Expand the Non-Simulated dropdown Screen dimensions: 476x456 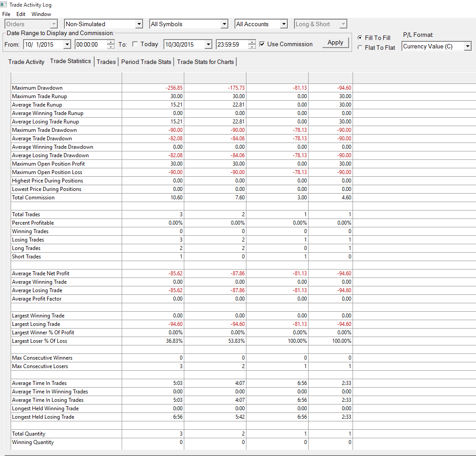click(x=139, y=24)
